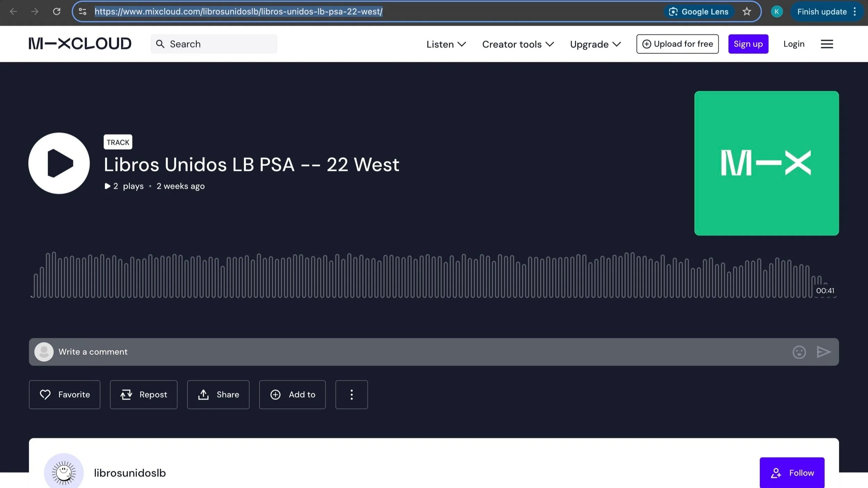Toggle Repost for this track
This screenshot has width=868, height=488.
(x=144, y=395)
